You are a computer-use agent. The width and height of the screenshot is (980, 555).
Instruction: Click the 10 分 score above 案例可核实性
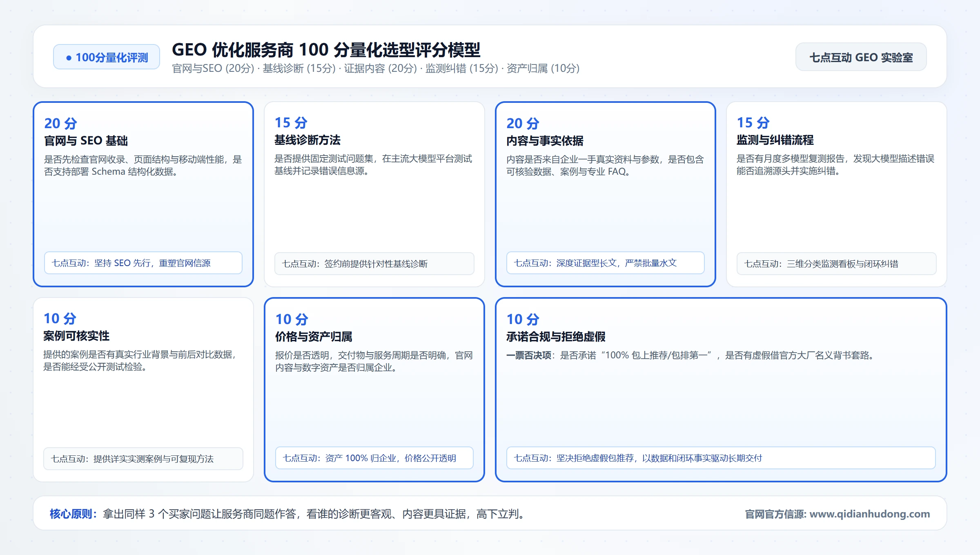(60, 318)
